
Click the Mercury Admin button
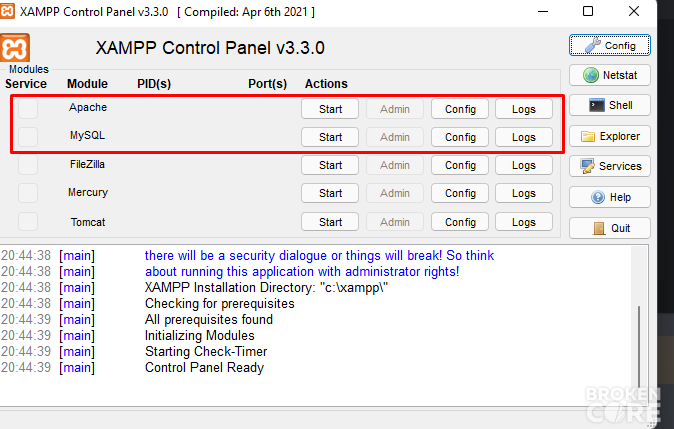pos(395,193)
